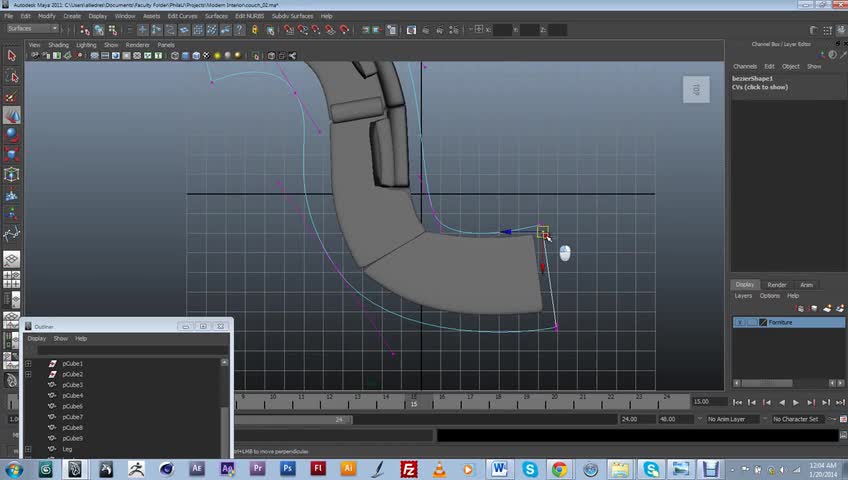The image size is (848, 480).
Task: Click CVs (click to show) text
Action: [760, 88]
